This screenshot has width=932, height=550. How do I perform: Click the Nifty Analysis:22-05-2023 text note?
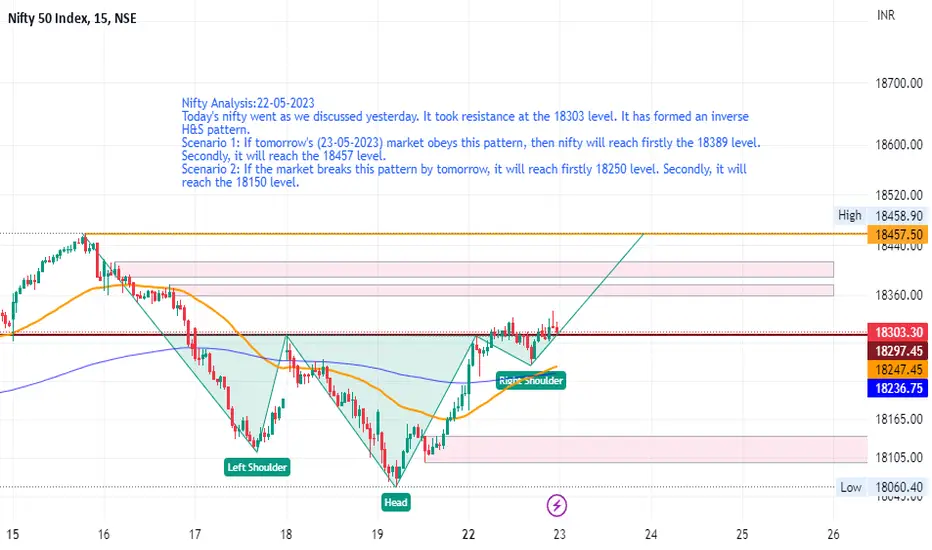click(x=248, y=103)
